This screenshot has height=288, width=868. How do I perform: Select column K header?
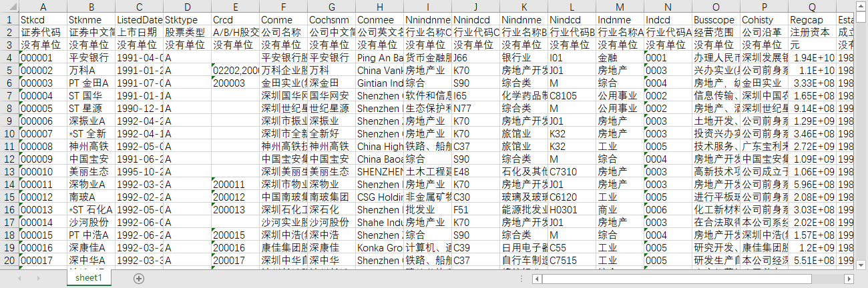(x=523, y=7)
